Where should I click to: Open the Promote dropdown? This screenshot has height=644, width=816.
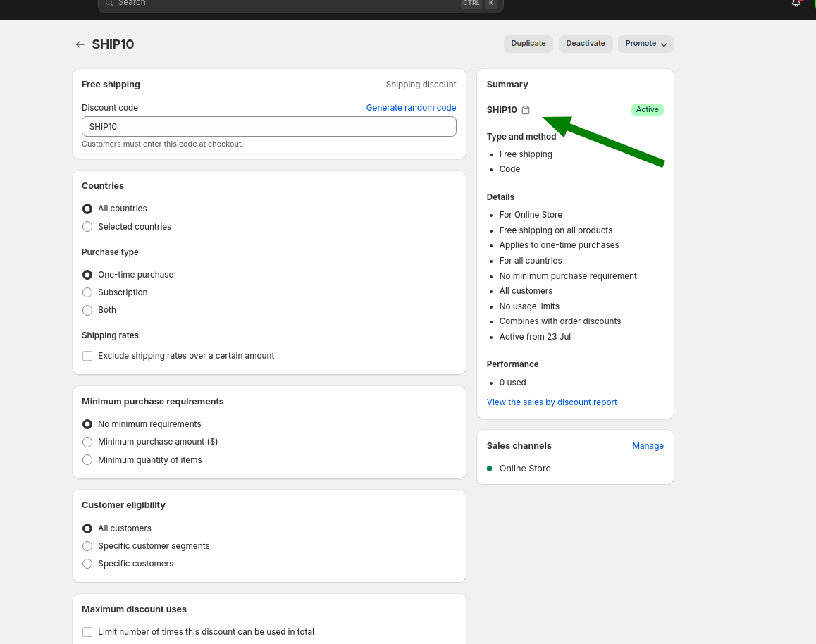pyautogui.click(x=645, y=44)
